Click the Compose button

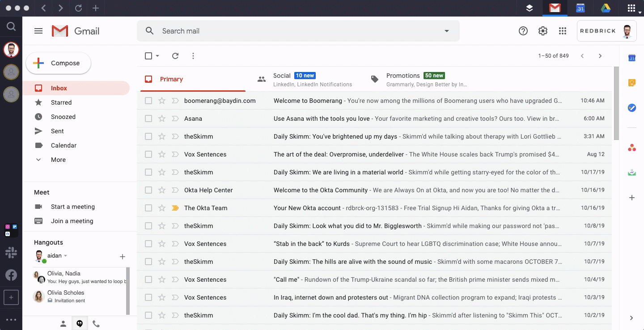tap(58, 63)
